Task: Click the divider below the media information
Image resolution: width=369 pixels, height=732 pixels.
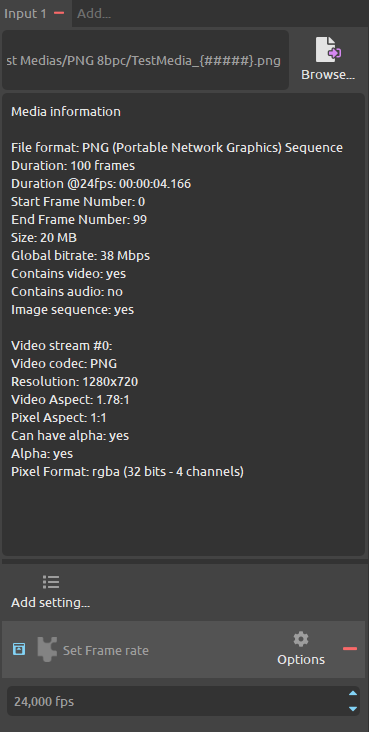Action: (184, 561)
